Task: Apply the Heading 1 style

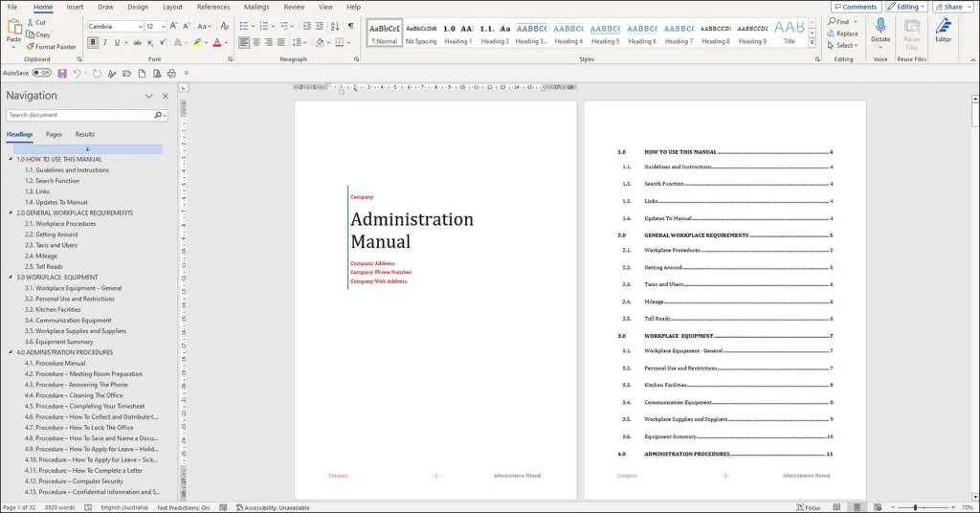Action: point(458,33)
